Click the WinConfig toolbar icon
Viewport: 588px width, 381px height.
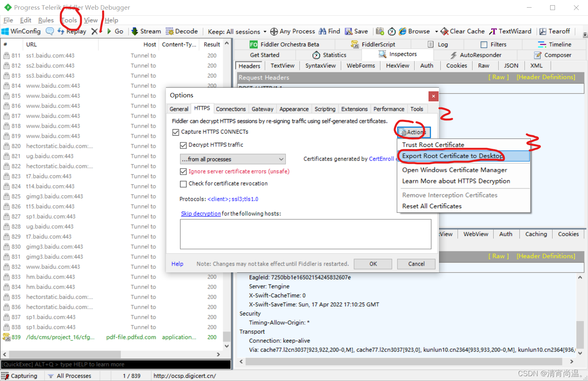pos(5,31)
